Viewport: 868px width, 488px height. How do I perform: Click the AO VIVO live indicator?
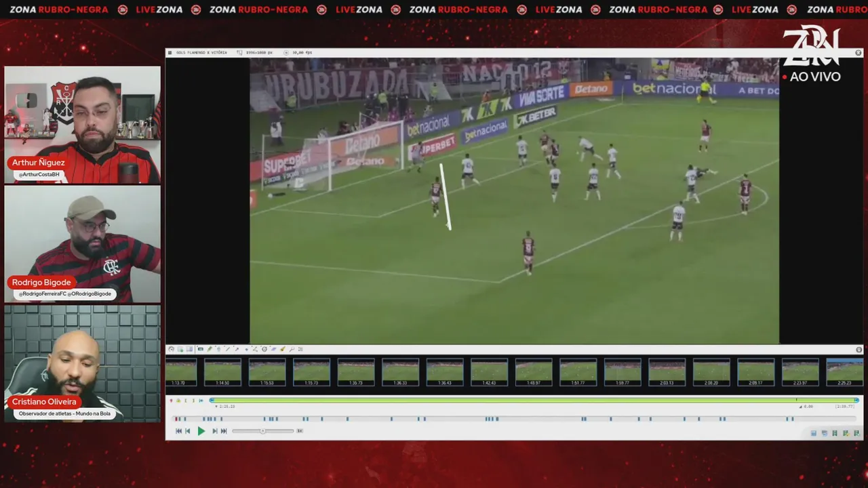pos(812,77)
